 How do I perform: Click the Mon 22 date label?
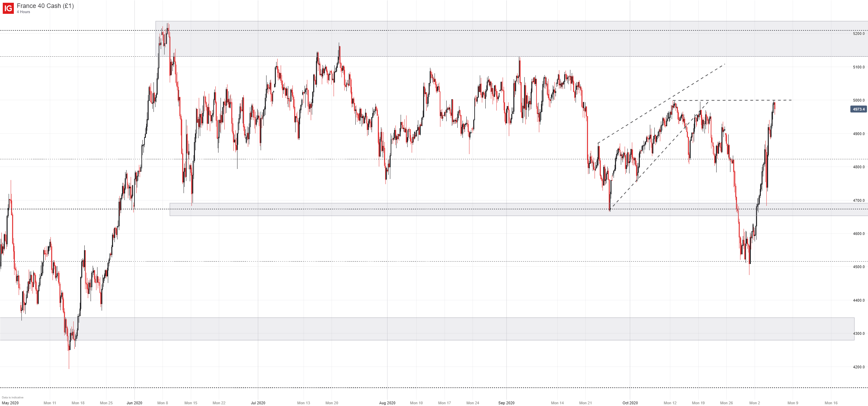219,403
